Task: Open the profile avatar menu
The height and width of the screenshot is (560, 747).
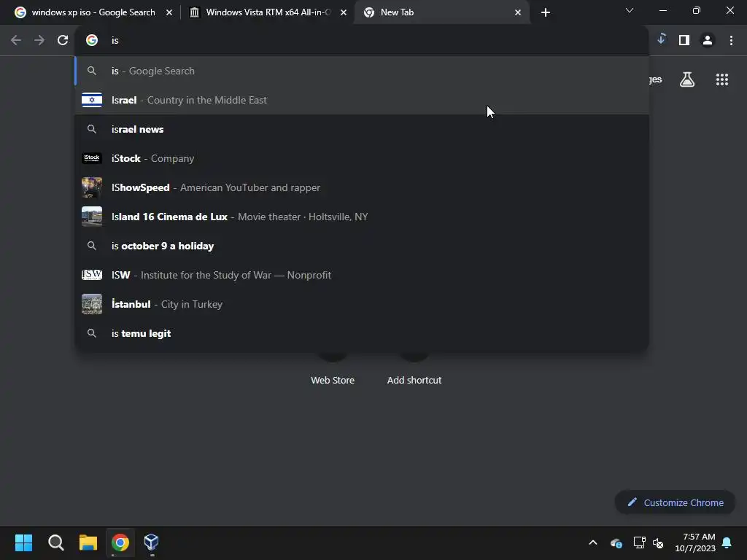Action: [x=708, y=41]
